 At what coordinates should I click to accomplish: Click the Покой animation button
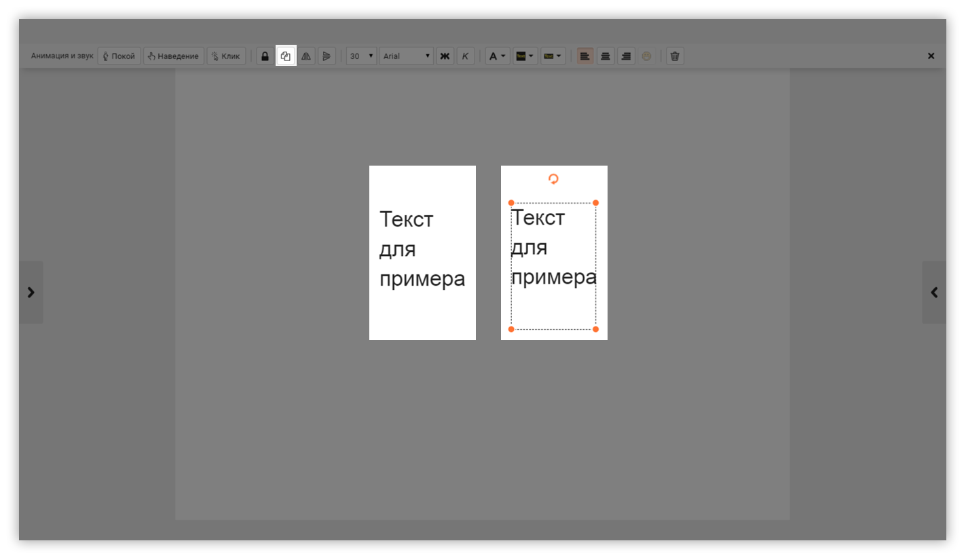click(x=119, y=56)
